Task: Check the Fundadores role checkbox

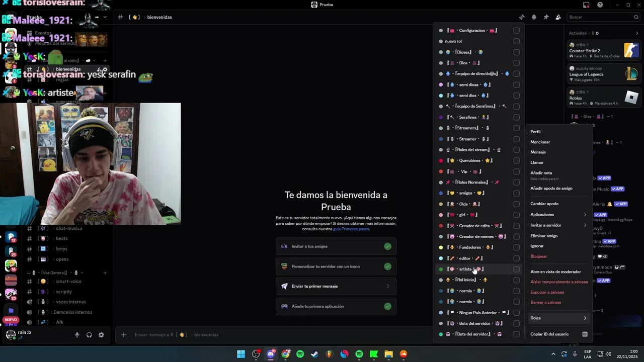Action: tap(516, 247)
